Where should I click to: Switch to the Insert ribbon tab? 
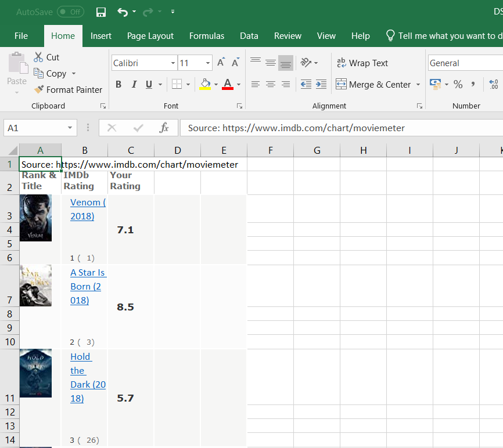tap(101, 36)
